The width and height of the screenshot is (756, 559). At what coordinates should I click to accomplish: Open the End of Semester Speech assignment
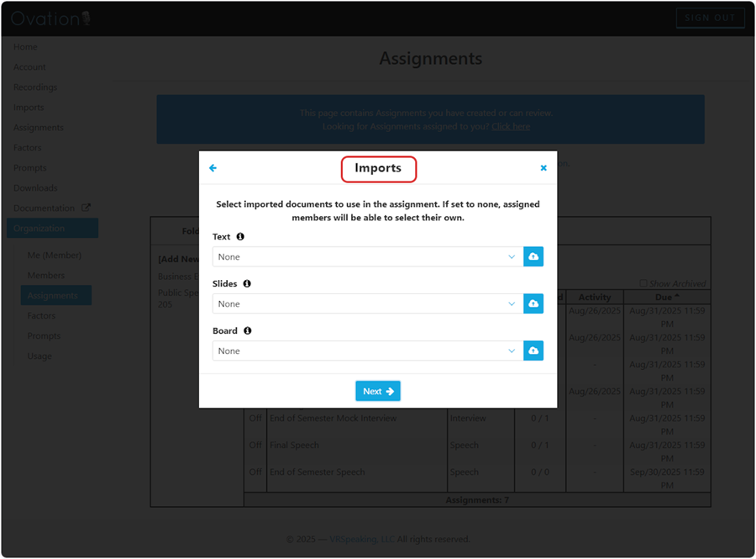tap(318, 472)
